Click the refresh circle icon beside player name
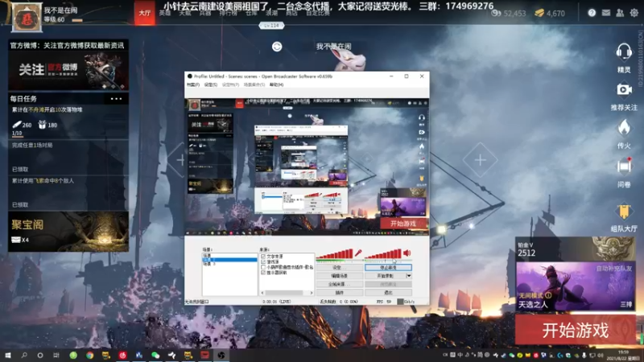Image resolution: width=644 pixels, height=362 pixels. [277, 47]
